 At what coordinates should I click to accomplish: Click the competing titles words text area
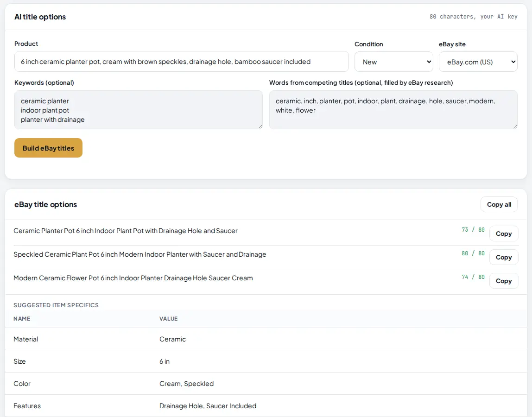(x=393, y=110)
